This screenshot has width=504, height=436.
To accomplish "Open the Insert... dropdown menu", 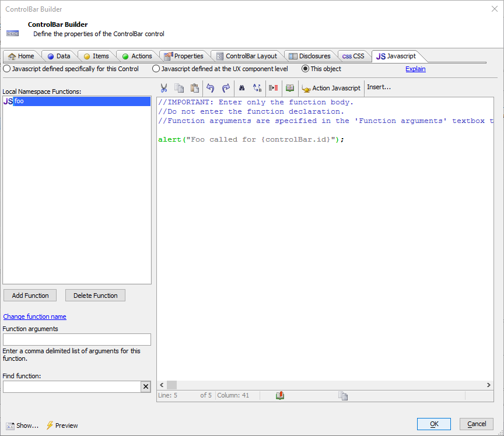I will coord(379,87).
